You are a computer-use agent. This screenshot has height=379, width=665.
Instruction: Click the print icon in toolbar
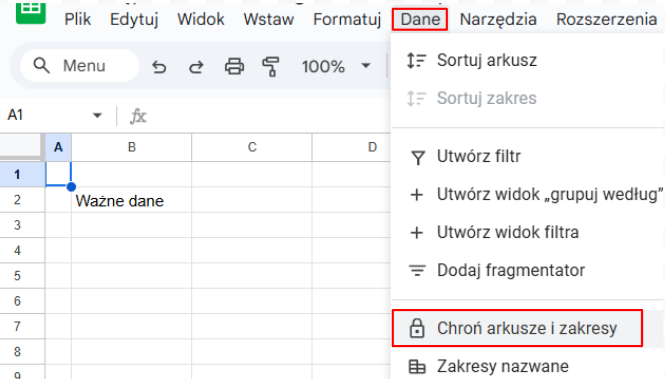pyautogui.click(x=234, y=66)
